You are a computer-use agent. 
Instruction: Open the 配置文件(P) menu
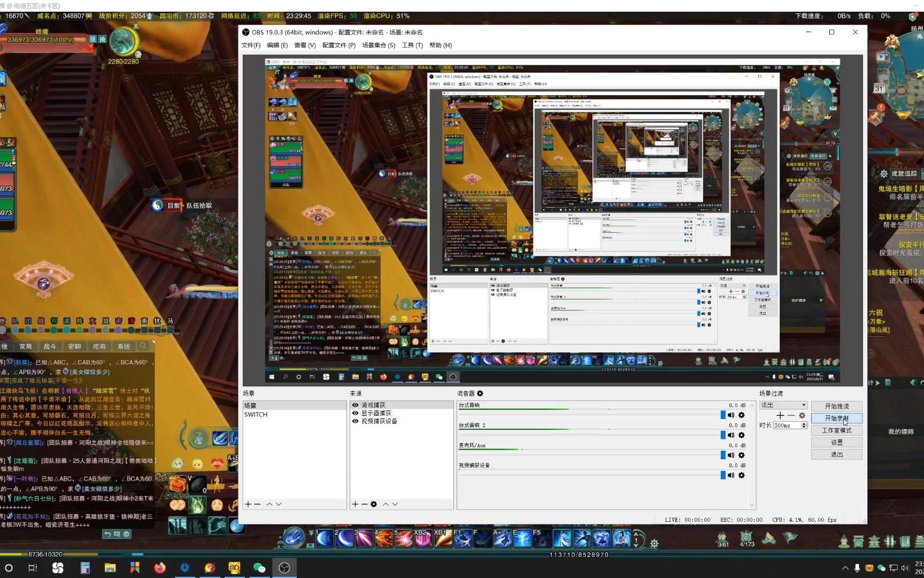pyautogui.click(x=338, y=45)
